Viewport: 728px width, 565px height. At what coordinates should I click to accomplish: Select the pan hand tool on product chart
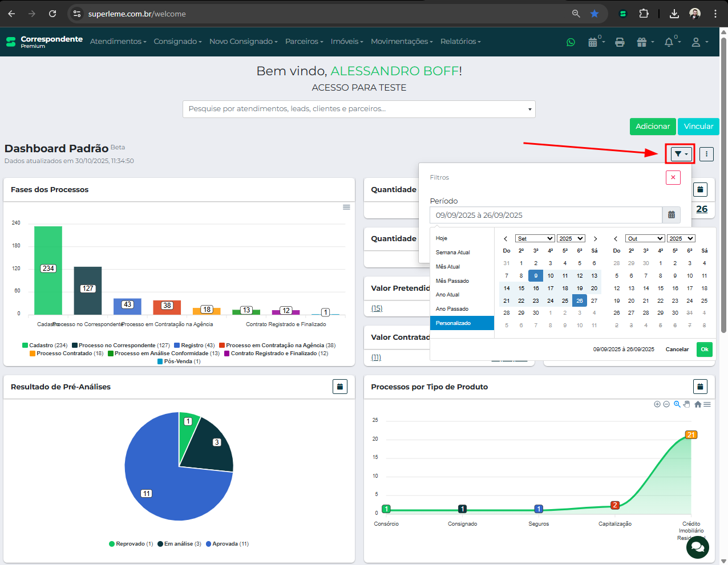coord(687,404)
